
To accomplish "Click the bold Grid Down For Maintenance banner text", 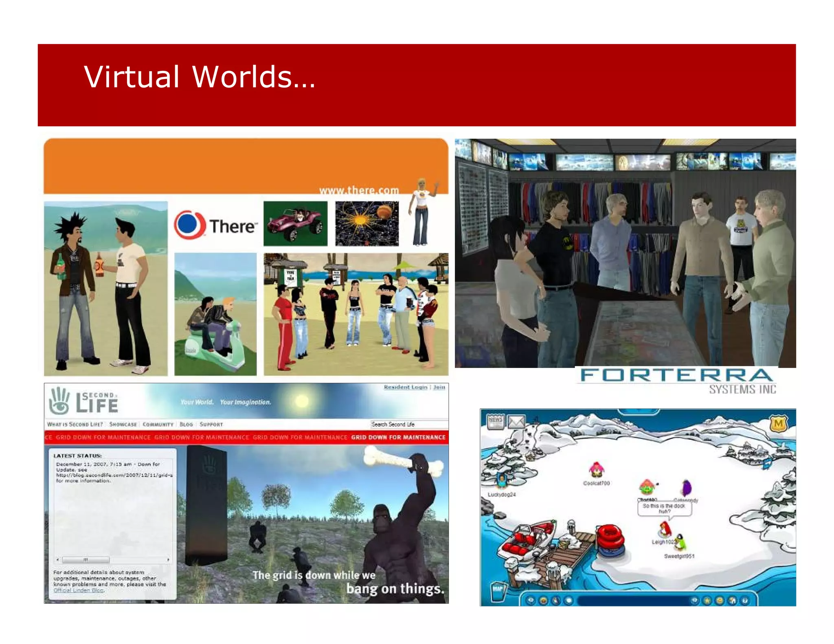I will (398, 437).
